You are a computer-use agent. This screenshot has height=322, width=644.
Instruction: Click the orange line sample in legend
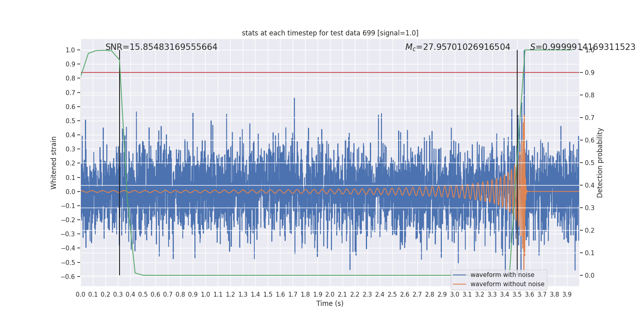point(460,284)
